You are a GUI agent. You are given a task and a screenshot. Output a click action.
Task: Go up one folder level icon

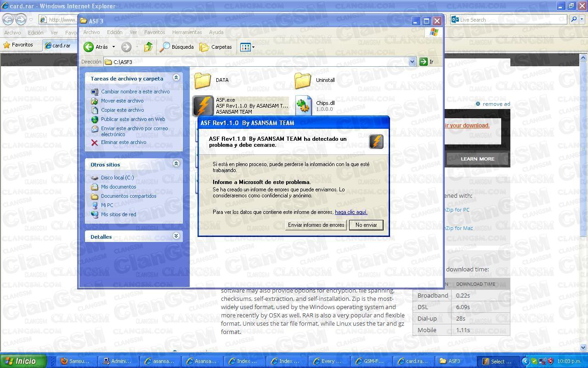pyautogui.click(x=148, y=47)
